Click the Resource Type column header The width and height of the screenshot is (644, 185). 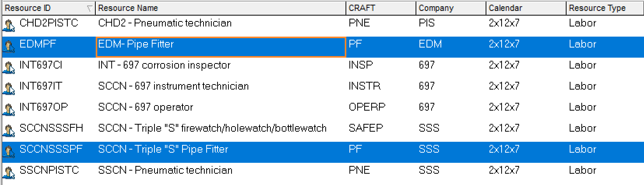[x=605, y=8]
